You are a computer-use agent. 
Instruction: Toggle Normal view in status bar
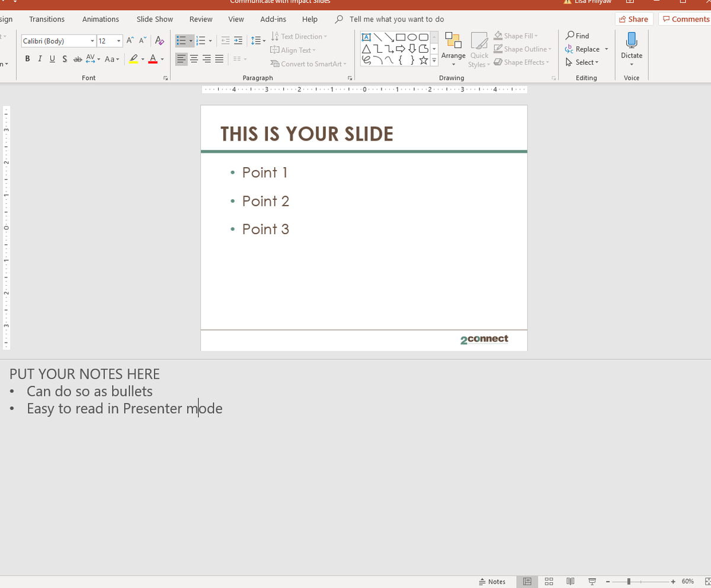527,581
